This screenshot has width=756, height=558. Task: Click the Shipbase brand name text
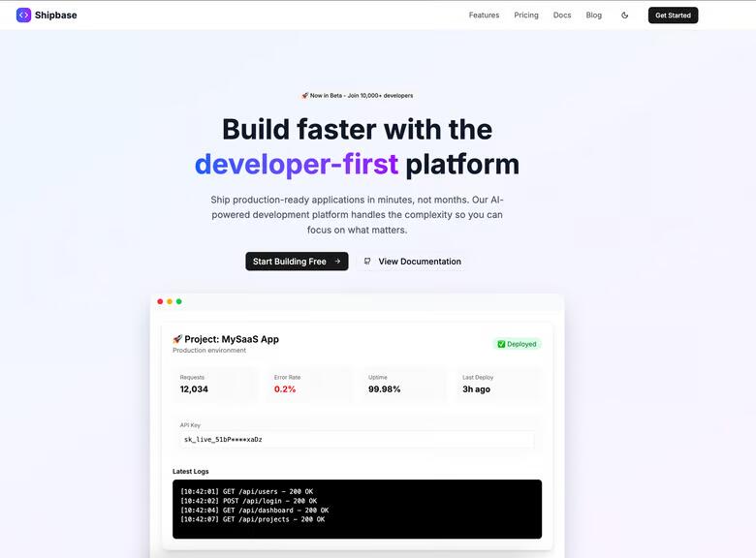pyautogui.click(x=56, y=15)
